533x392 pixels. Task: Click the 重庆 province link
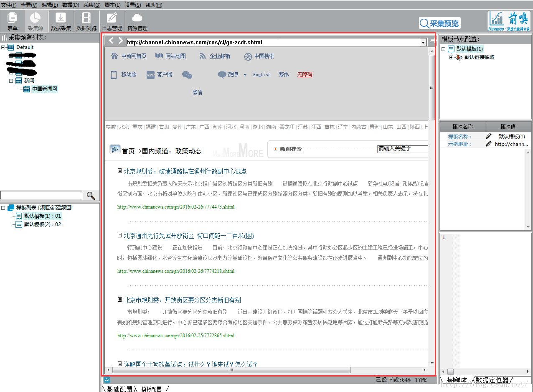137,127
